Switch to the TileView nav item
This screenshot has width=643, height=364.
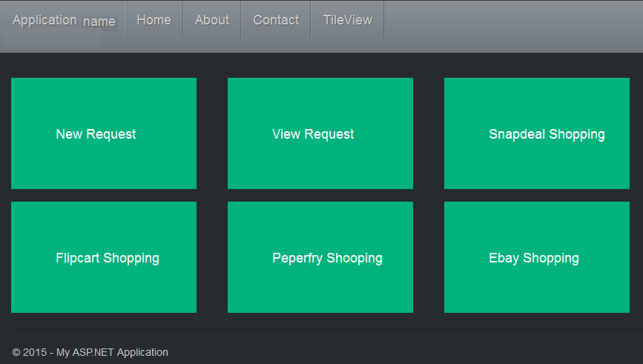347,20
